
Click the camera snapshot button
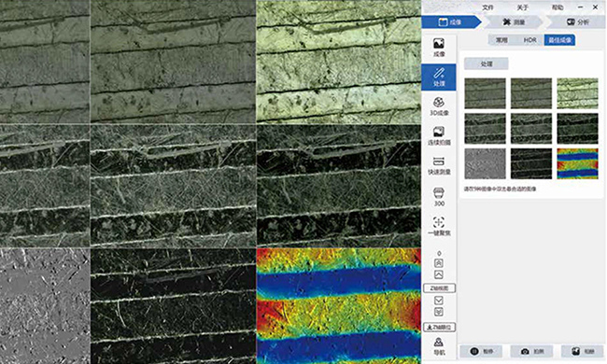point(532,351)
